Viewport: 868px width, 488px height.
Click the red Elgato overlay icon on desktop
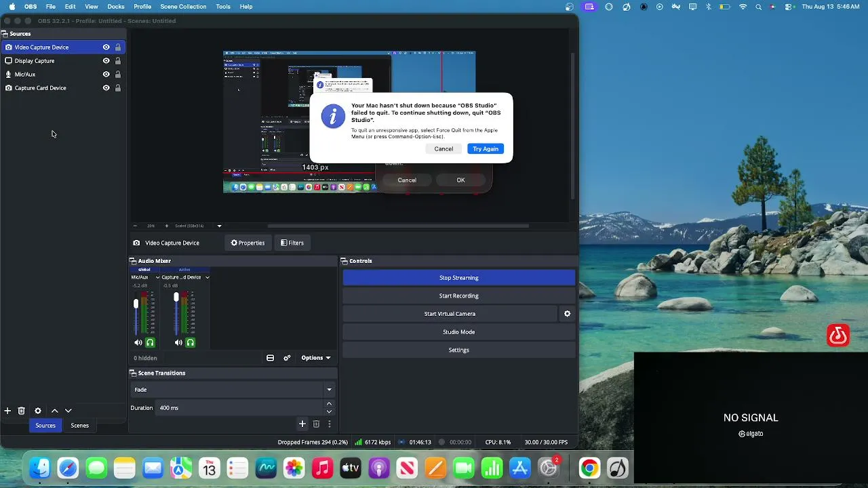point(838,335)
